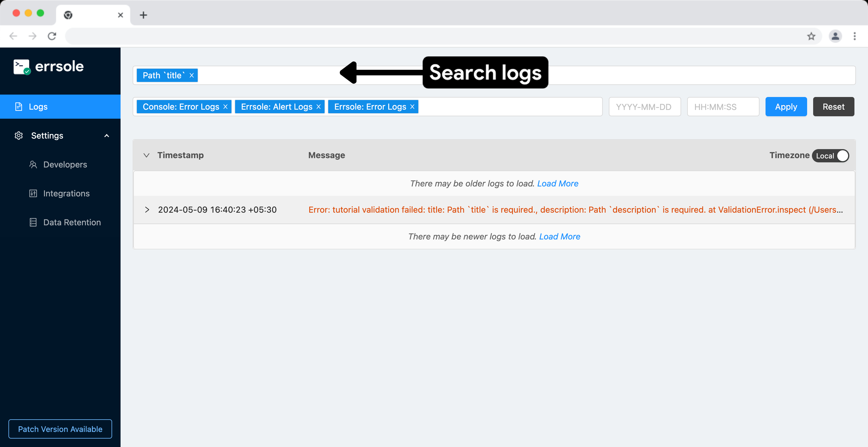
Task: Expand the 2024-05-09 16:40:23 log row
Action: 147,210
